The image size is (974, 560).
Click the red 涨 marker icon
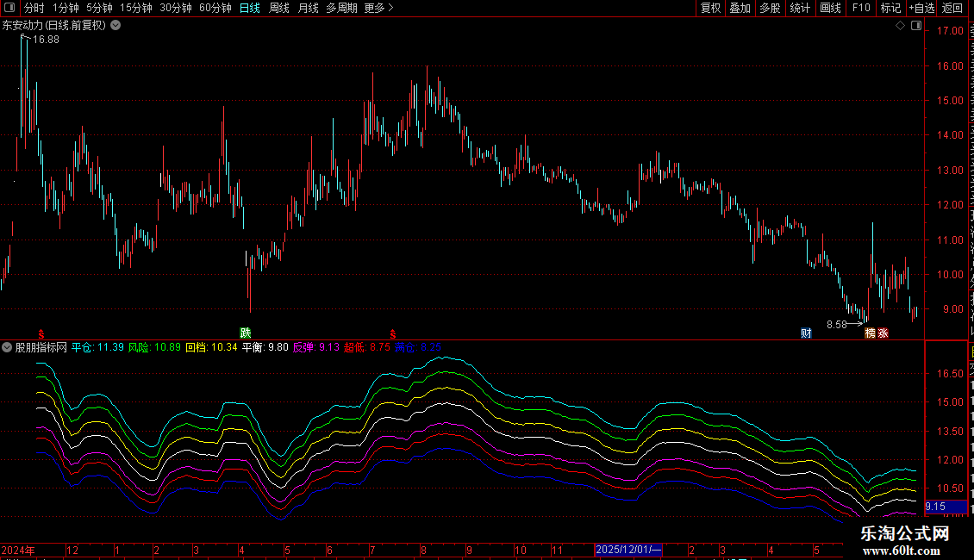click(883, 333)
